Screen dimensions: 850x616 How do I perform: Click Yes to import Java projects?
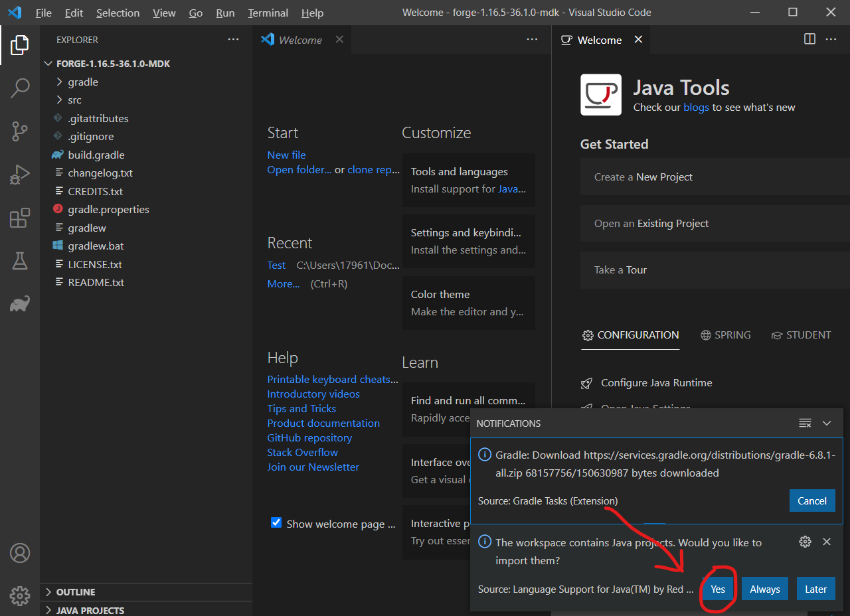click(718, 589)
